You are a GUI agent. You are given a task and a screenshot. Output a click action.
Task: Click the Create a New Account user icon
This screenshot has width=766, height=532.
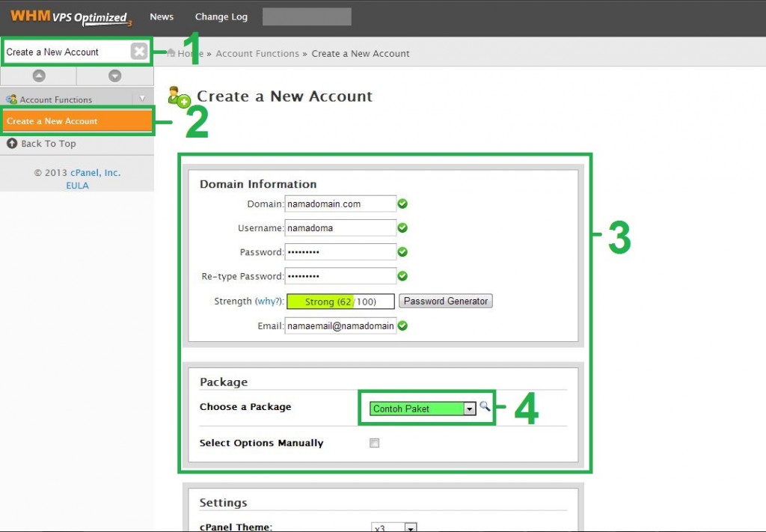point(177,96)
